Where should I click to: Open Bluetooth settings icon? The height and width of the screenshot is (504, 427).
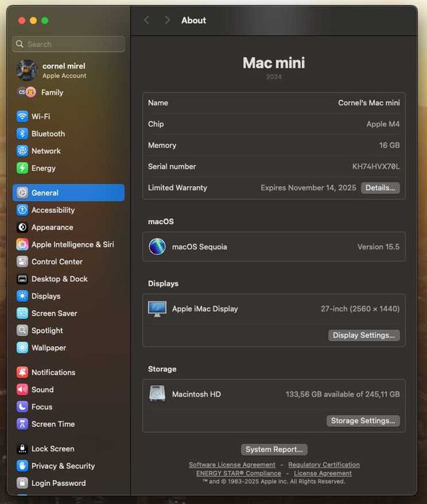(22, 133)
